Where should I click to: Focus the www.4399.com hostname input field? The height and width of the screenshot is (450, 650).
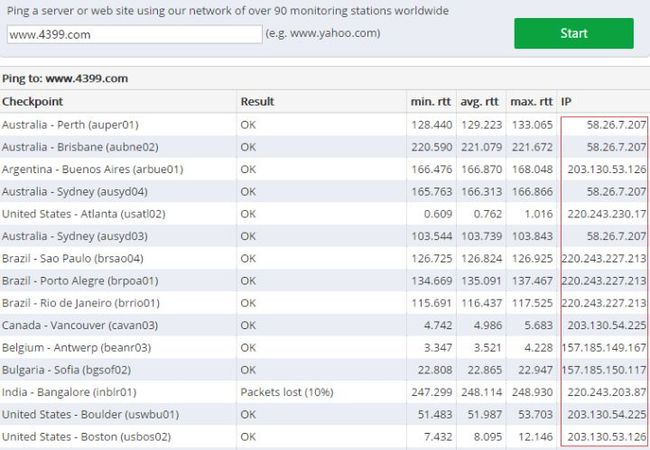[135, 34]
